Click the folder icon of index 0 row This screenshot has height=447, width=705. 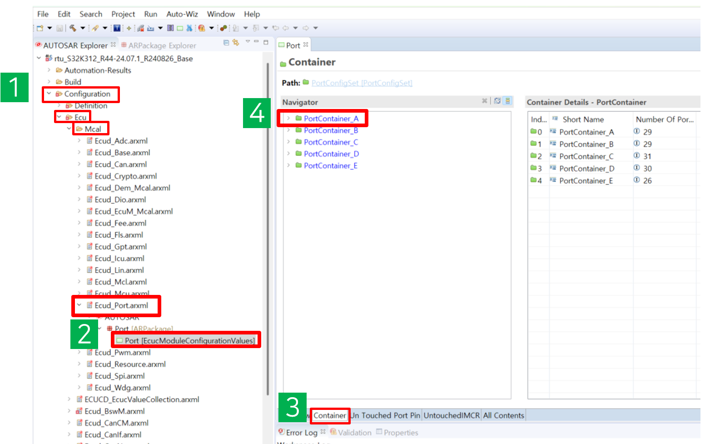pos(534,131)
